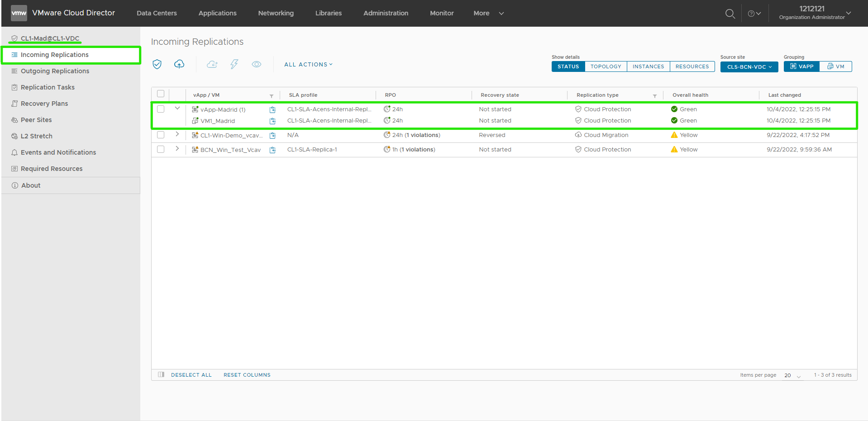Switch to the TOPOLOGY details tab
868x421 pixels.
point(606,66)
